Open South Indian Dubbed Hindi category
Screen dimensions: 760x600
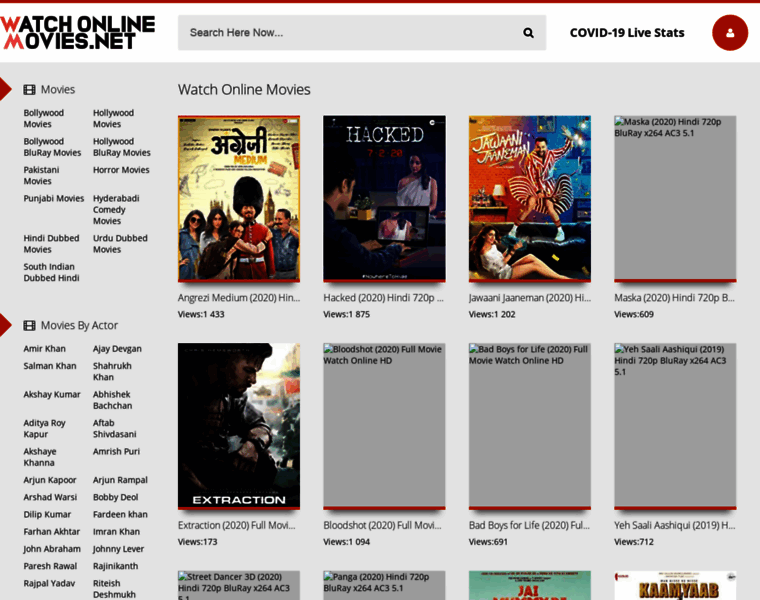tap(51, 272)
